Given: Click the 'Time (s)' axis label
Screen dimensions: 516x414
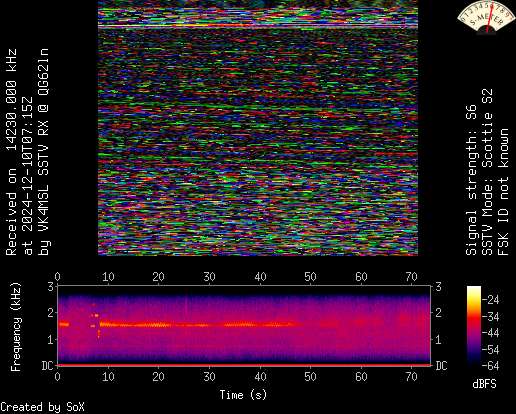Looking at the screenshot, I should coord(243,395).
